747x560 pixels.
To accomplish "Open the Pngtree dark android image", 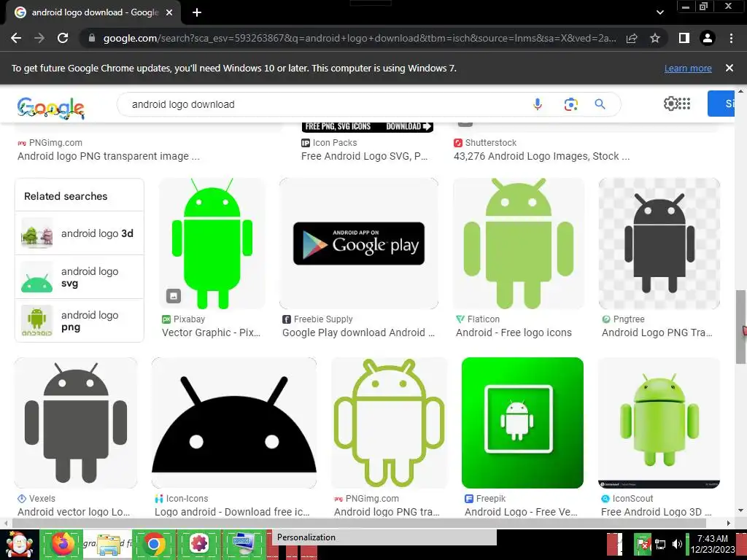I will [x=659, y=244].
